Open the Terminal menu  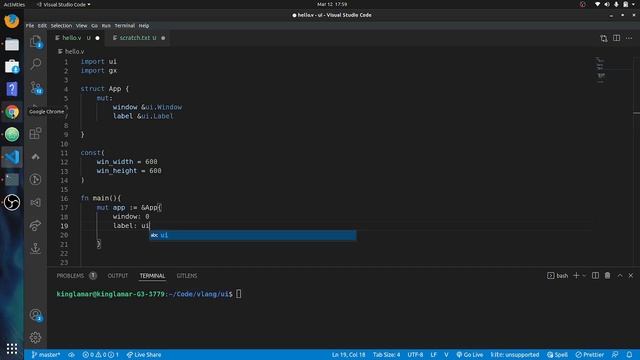click(124, 26)
